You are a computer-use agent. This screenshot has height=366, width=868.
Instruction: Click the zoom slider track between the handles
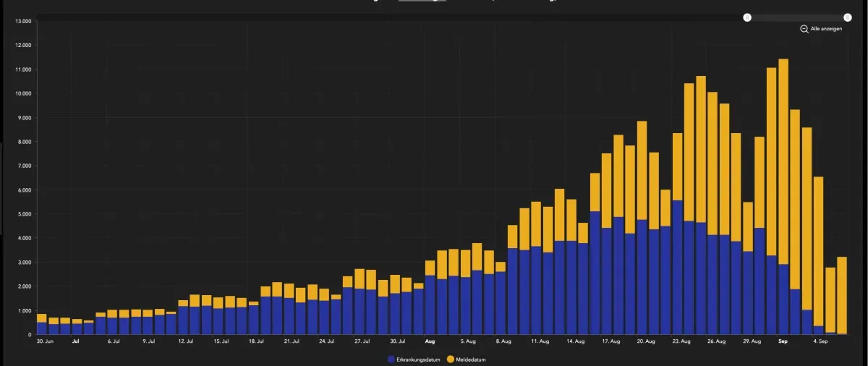click(x=797, y=17)
